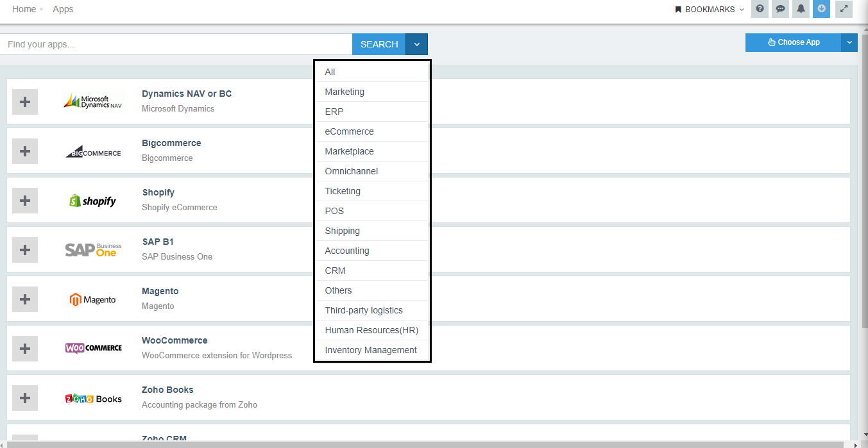Enter fullscreen using the expand arrows icon
Viewport: 868px width, 448px height.
pyautogui.click(x=844, y=9)
